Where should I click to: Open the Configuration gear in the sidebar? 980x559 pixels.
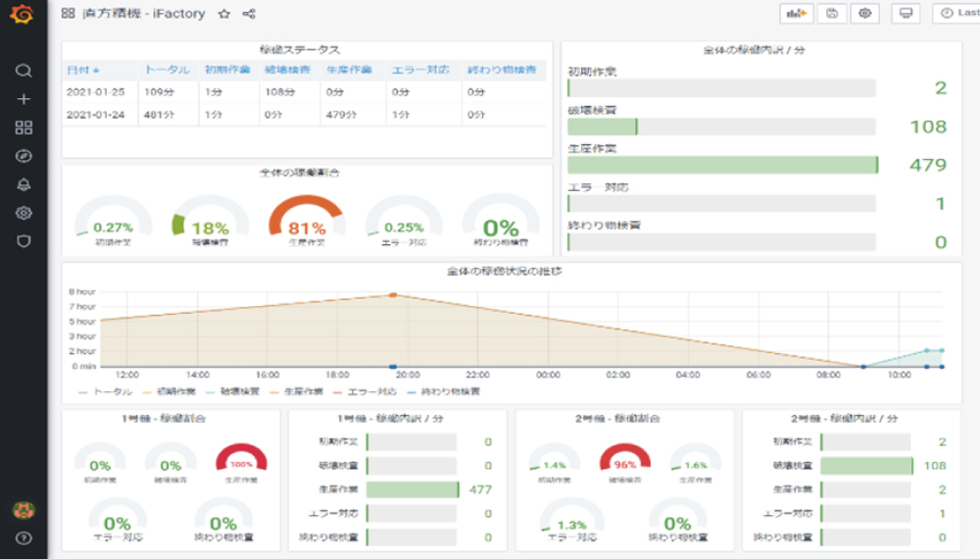24,213
